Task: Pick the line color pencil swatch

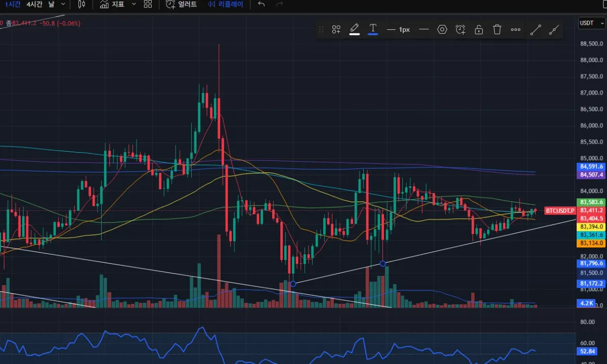Action: click(x=355, y=29)
